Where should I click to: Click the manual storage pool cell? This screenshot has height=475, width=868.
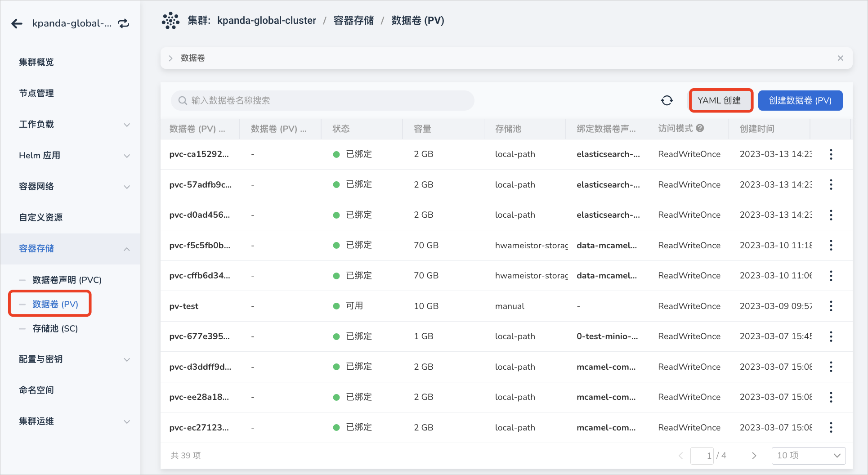coord(510,306)
